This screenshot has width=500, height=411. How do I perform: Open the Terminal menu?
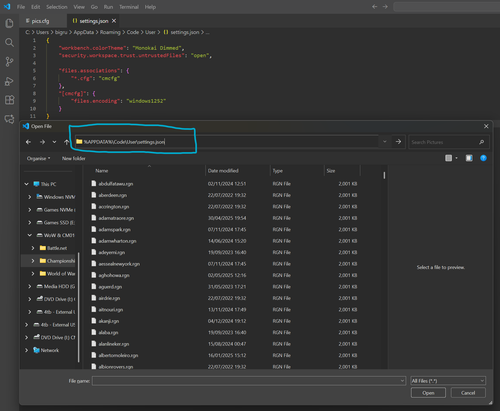click(x=129, y=7)
